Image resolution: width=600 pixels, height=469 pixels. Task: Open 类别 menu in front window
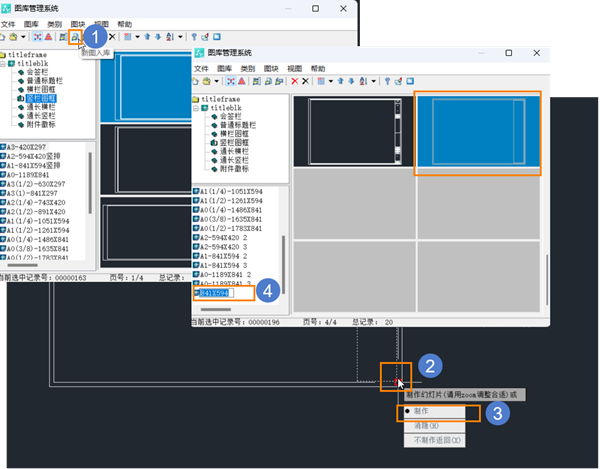click(x=248, y=69)
